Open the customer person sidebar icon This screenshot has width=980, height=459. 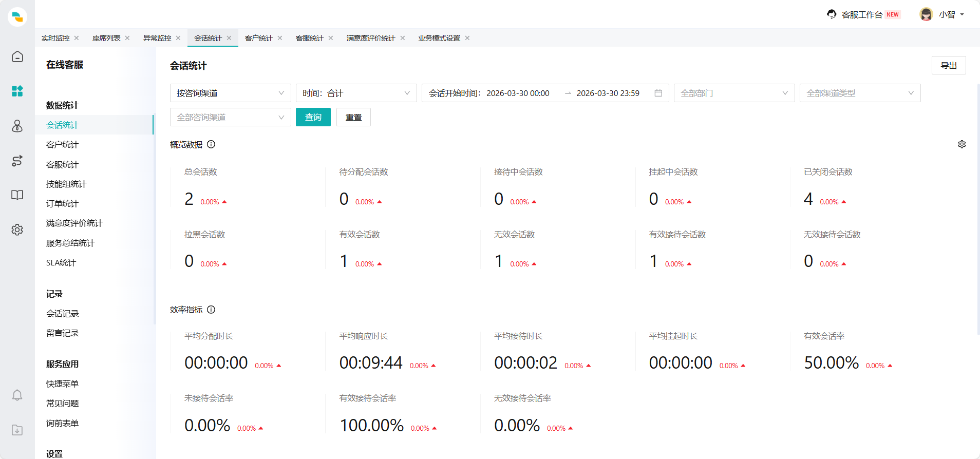coord(17,126)
